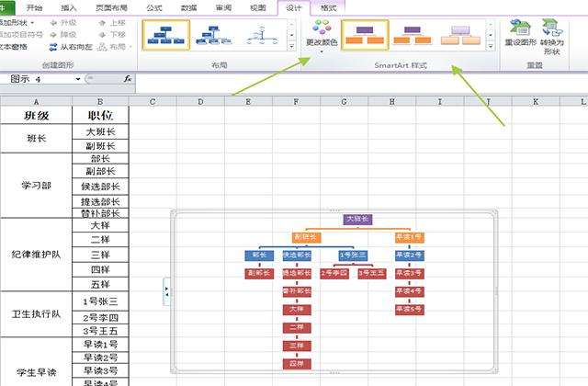Open 更改颜色 change colors menu
This screenshot has width=588, height=386.
click(322, 36)
